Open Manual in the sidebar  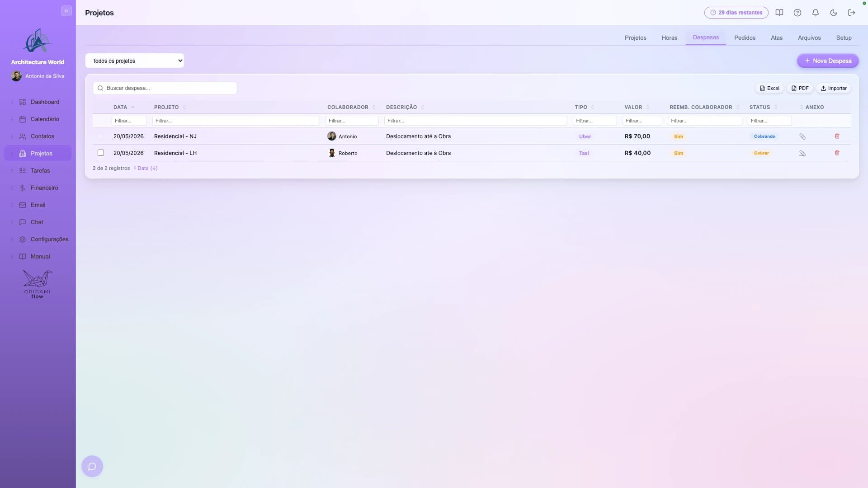pyautogui.click(x=38, y=257)
